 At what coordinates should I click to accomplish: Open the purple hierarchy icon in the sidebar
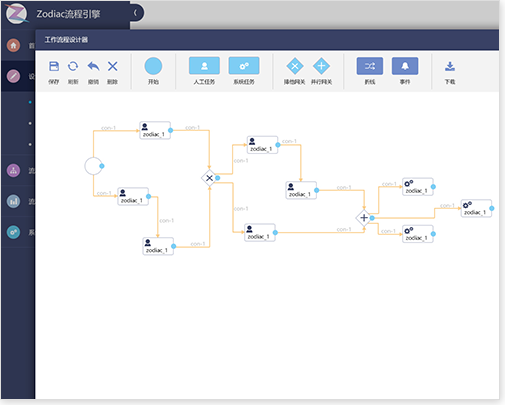pyautogui.click(x=13, y=171)
